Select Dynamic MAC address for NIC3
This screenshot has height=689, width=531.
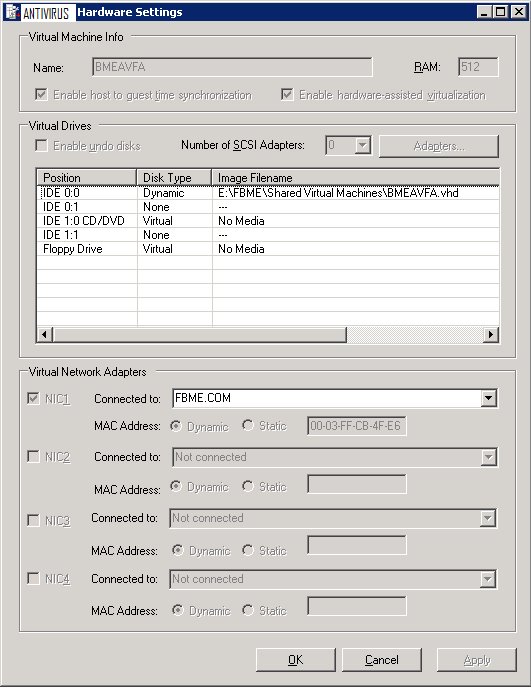pos(178,550)
